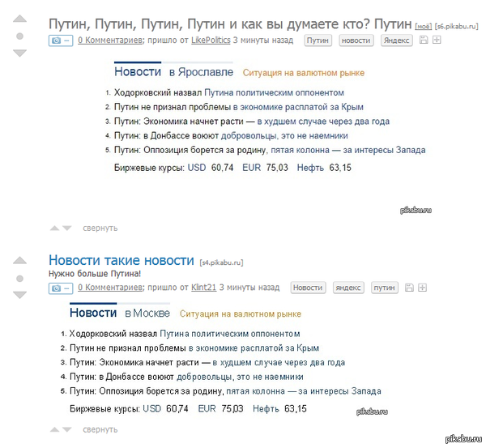Select the 'Путин' tag on first post
Viewport: 486px width, 448px height.
pyautogui.click(x=318, y=40)
